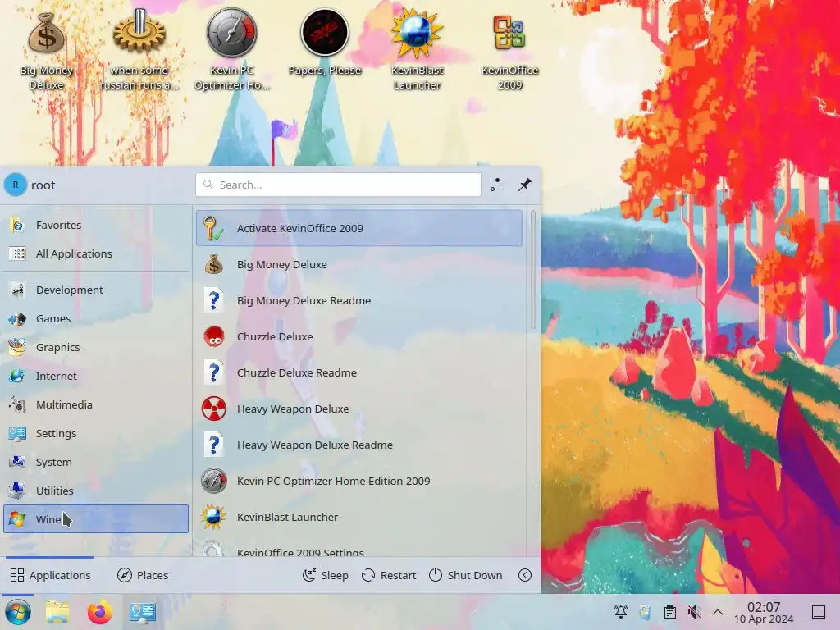Click the Restart button
Viewport: 840px width, 630px height.
(389, 575)
